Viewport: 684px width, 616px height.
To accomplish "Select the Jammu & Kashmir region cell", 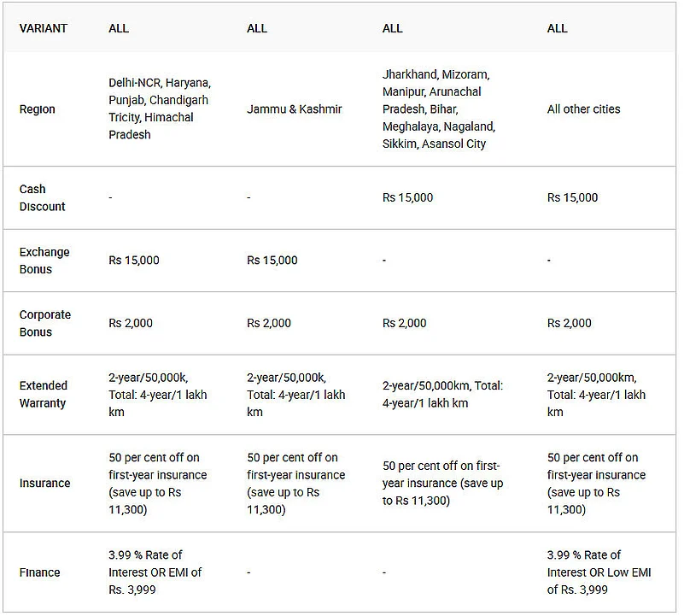I will click(295, 109).
